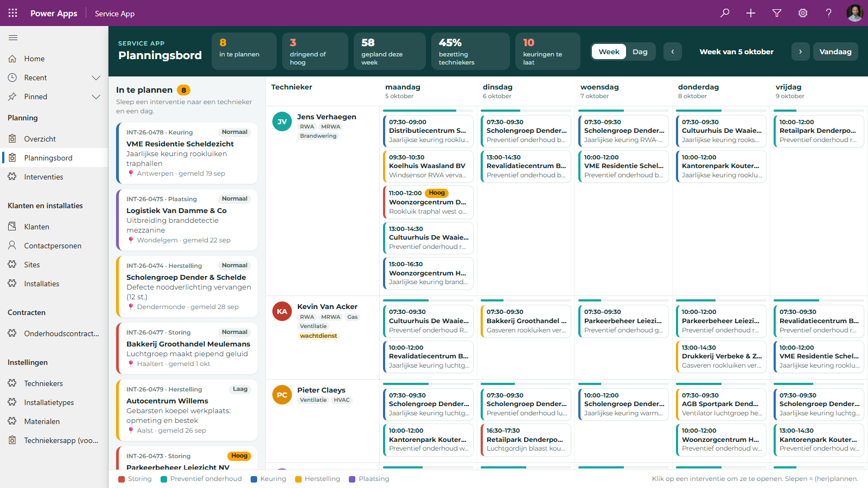Screen dimensions: 868x488
Task: Expand the Recent section chevron
Action: 96,78
